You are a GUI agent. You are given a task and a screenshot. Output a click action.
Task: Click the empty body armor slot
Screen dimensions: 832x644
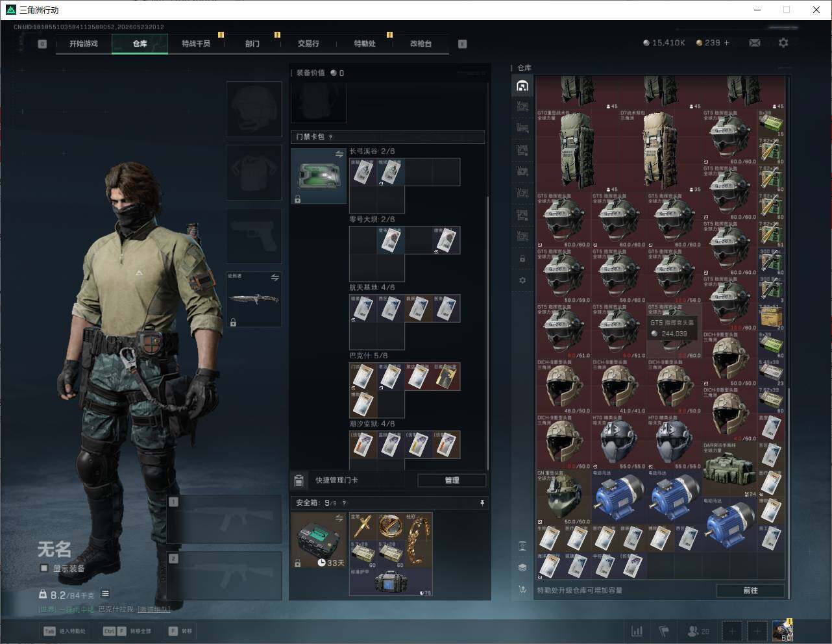coord(254,173)
